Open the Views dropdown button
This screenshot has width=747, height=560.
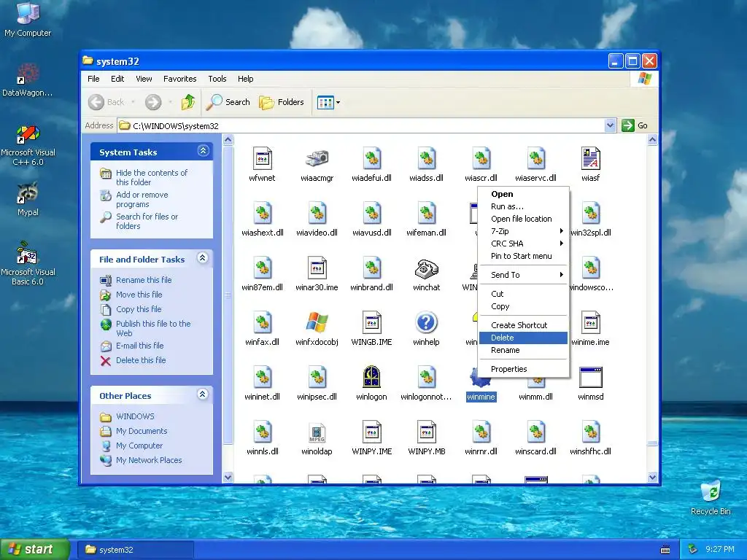[329, 102]
